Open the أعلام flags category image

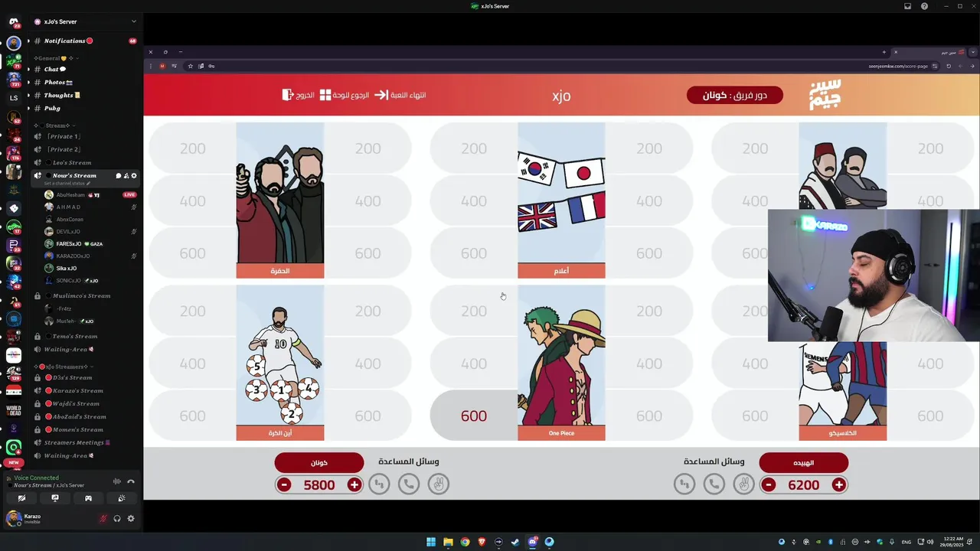[561, 194]
